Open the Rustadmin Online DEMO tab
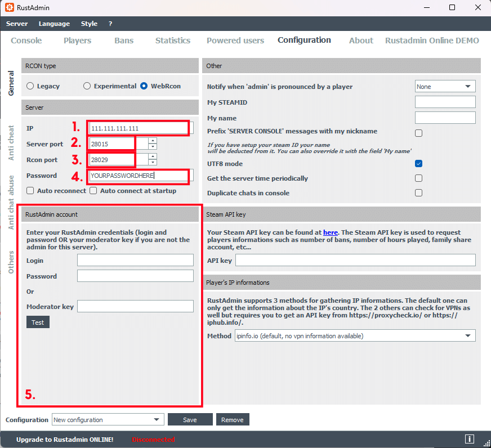This screenshot has width=491, height=448. click(x=432, y=41)
